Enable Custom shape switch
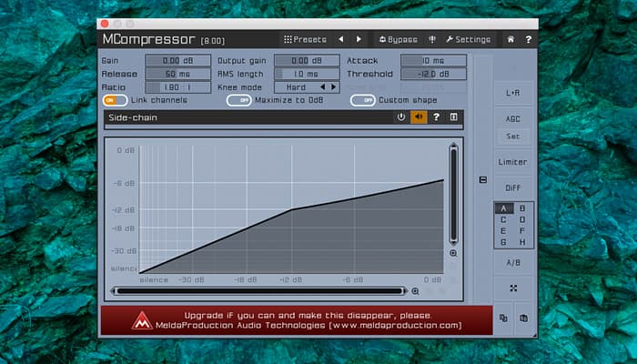Viewport: 637px width, 364px height. [x=363, y=100]
